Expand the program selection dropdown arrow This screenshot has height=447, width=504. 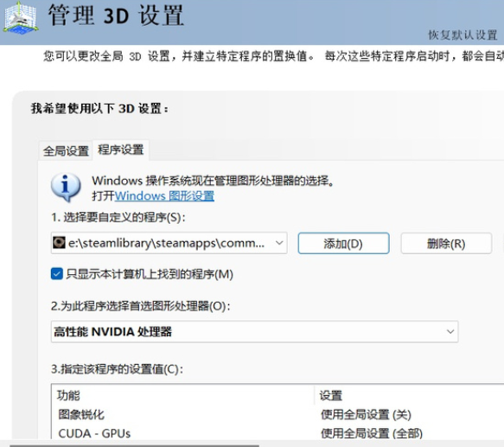point(279,243)
